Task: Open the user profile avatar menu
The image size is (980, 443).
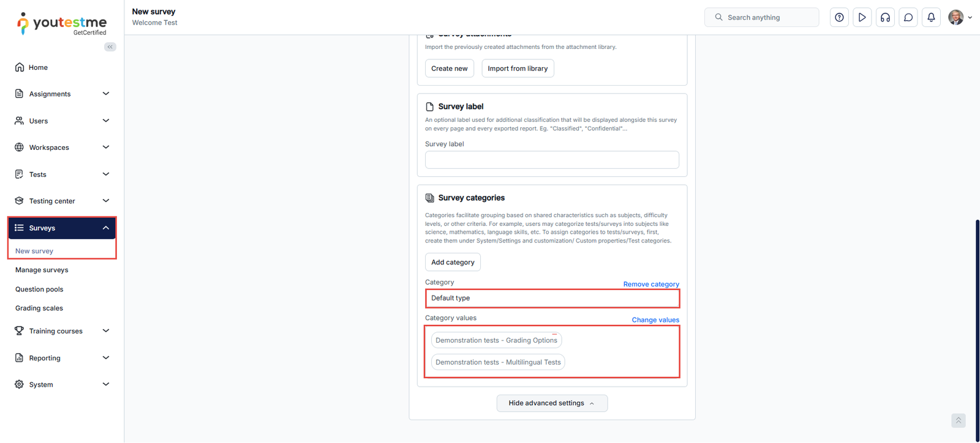Action: [x=956, y=18]
